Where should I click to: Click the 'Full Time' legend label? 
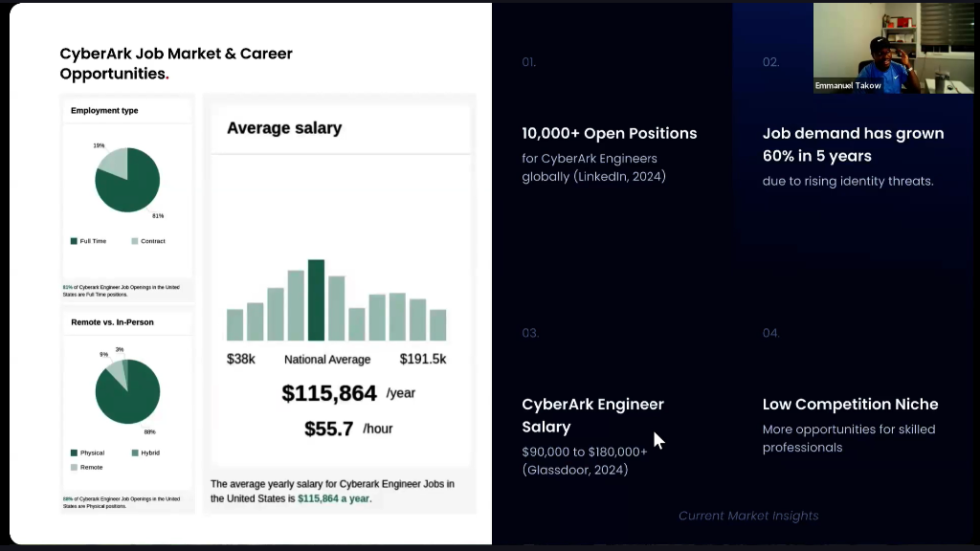[x=93, y=241]
